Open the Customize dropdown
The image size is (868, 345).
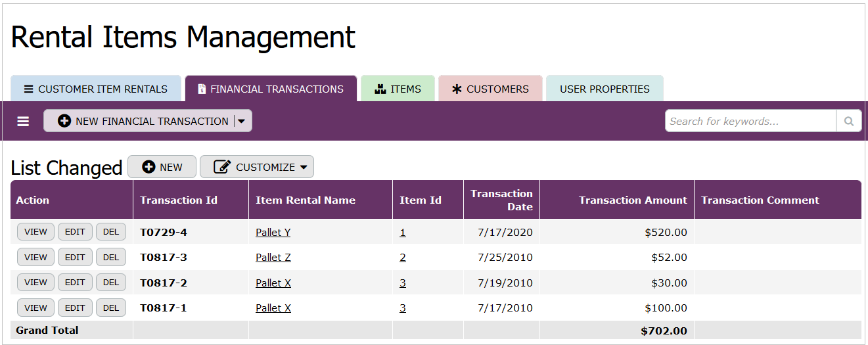(x=257, y=167)
